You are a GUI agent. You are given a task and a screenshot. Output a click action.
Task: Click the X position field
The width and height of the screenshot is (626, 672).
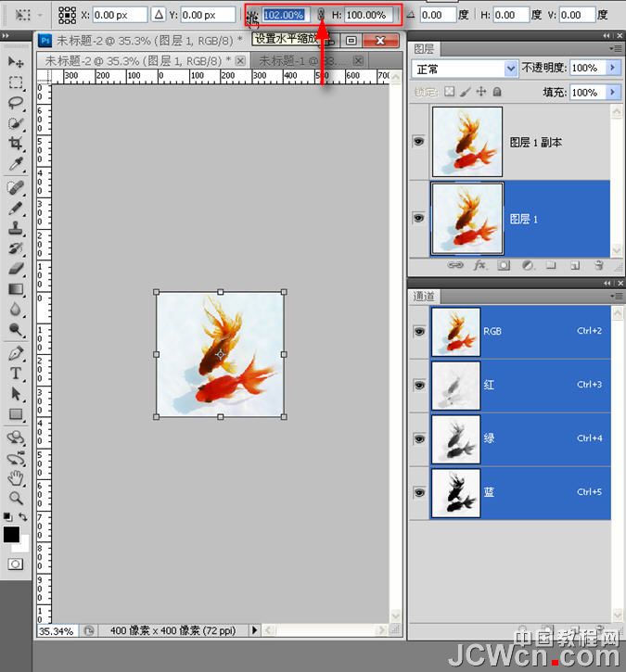pyautogui.click(x=120, y=15)
